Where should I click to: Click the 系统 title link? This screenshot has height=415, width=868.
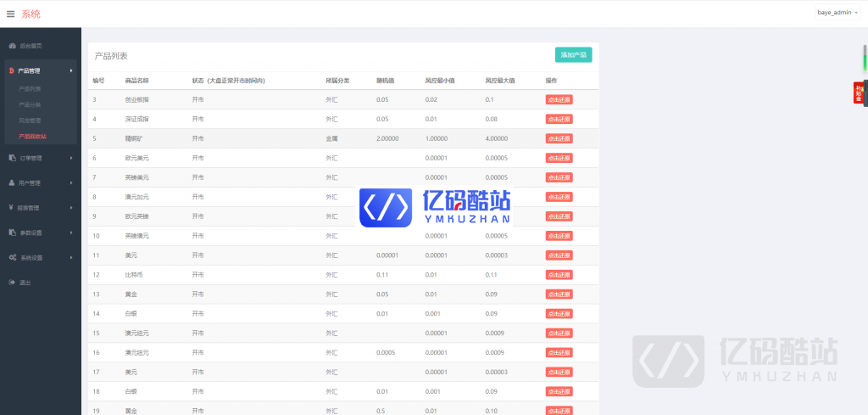tap(31, 14)
